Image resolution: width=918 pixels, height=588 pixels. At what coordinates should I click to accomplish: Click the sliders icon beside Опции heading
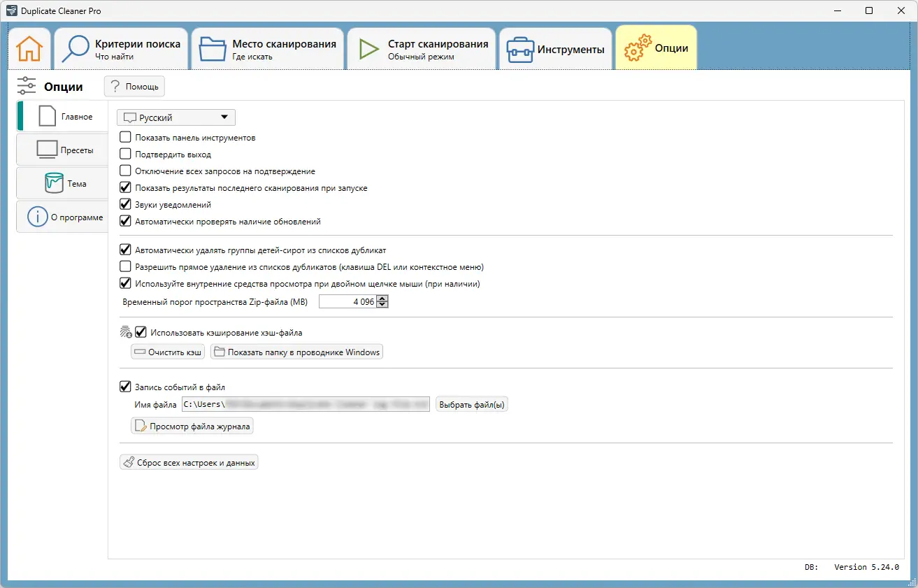click(x=27, y=86)
